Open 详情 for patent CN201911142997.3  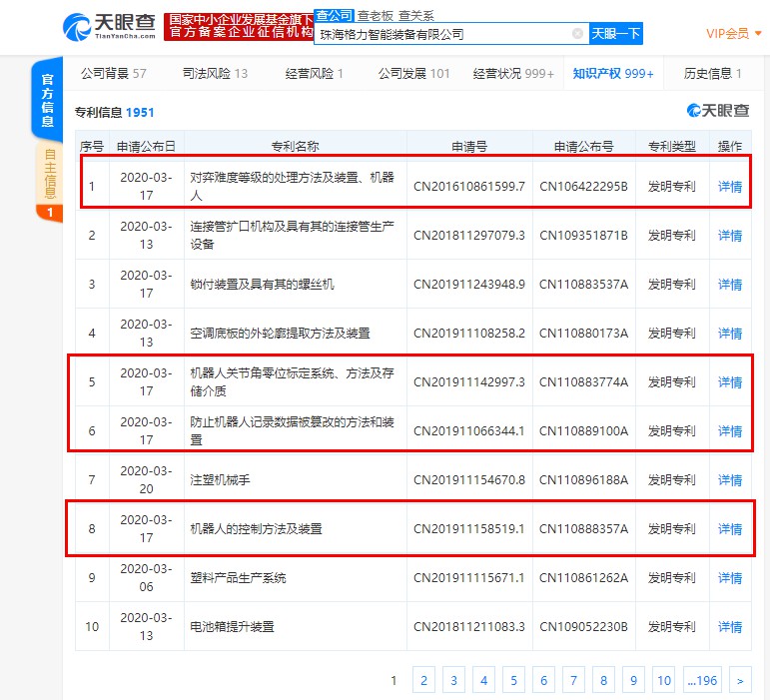[x=730, y=381]
